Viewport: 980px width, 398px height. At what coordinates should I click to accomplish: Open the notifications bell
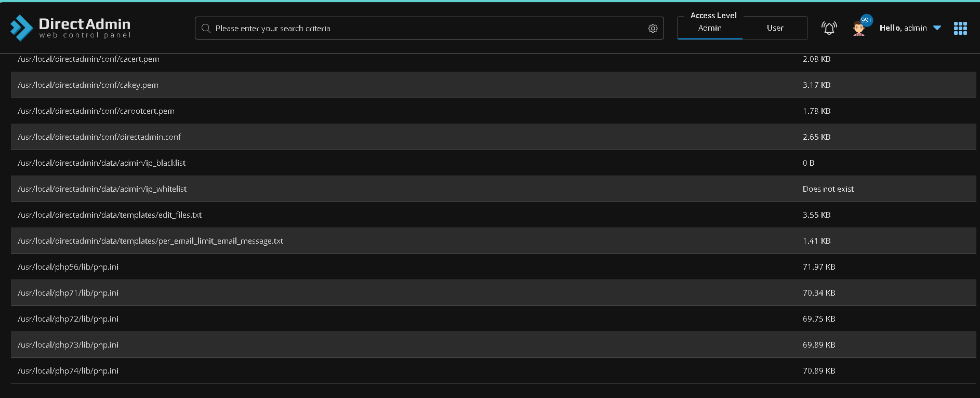(829, 28)
